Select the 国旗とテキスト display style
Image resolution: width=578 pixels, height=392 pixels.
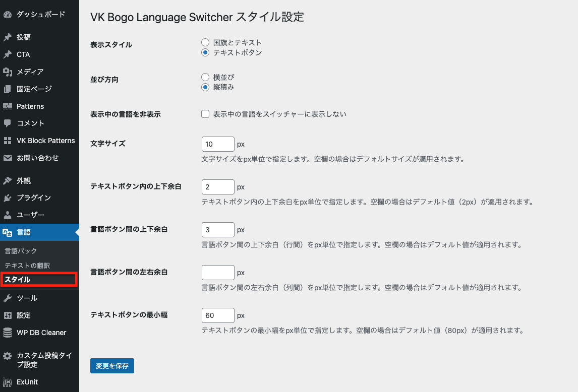tap(205, 42)
